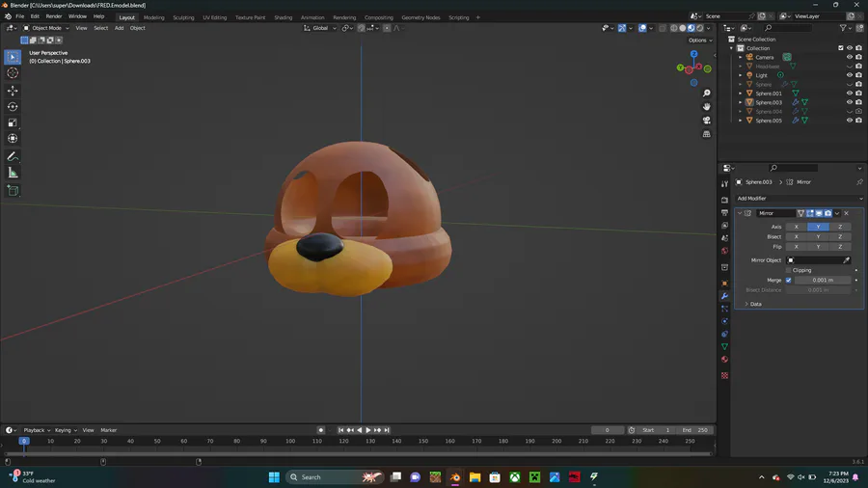Open the viewport Add menu
Screen dimensions: 868x488
[119, 28]
